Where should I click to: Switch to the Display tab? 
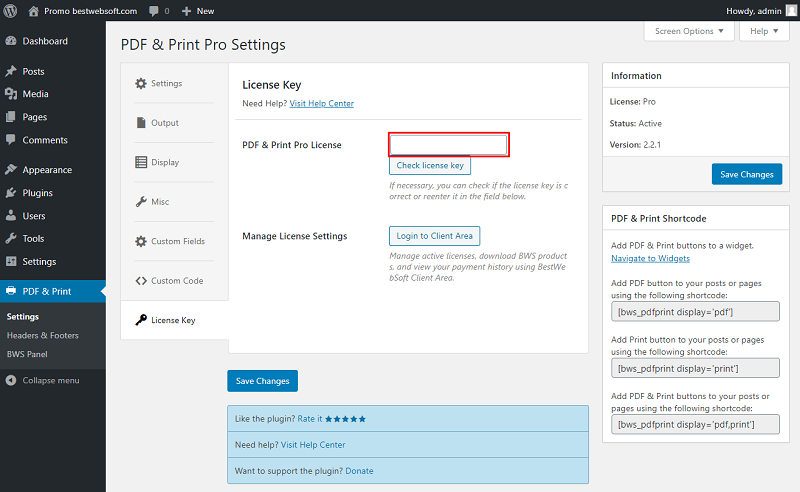[174, 162]
